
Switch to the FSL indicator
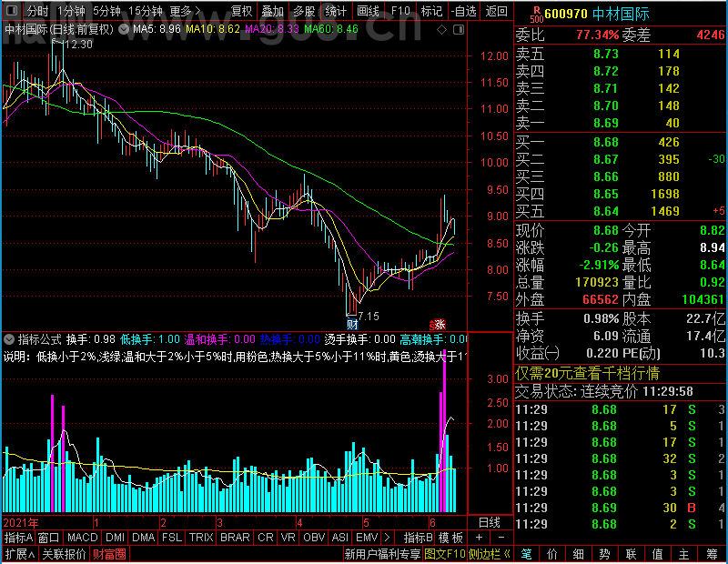click(172, 537)
